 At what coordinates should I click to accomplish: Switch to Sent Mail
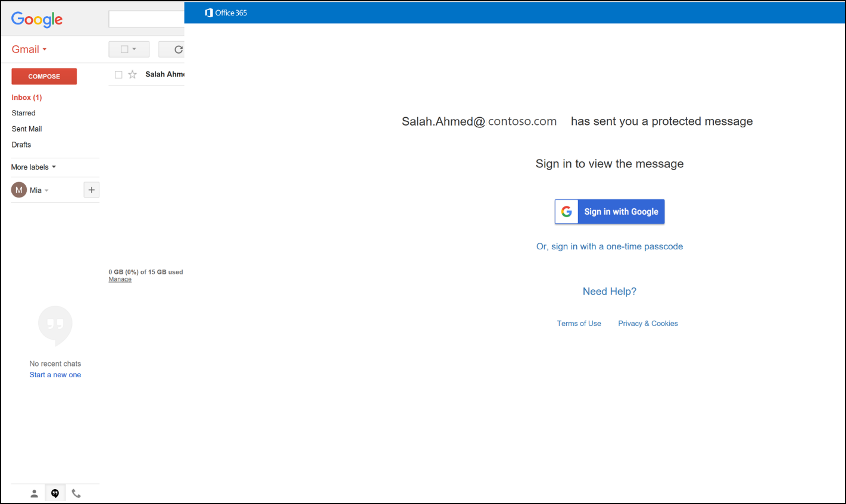click(26, 129)
